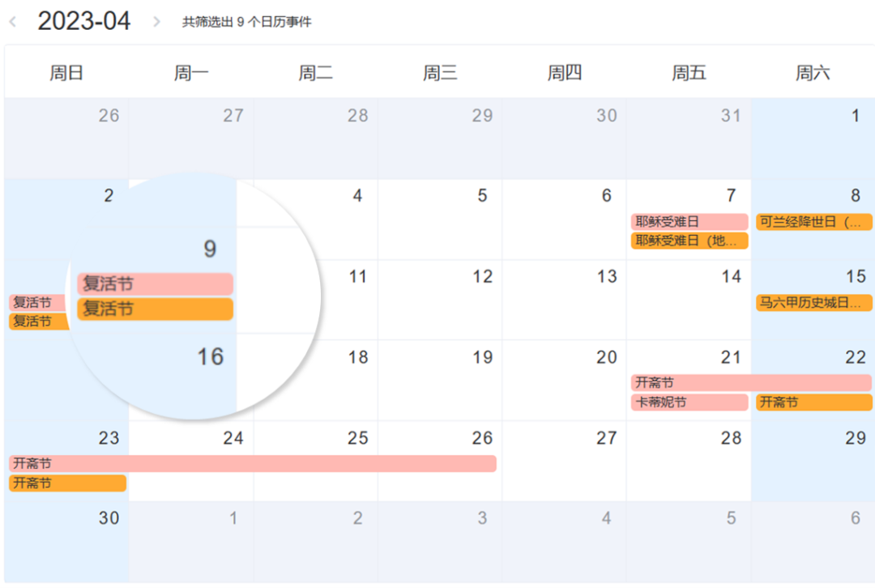The image size is (875, 588).
Task: Click the 周二 column header
Action: 315,73
